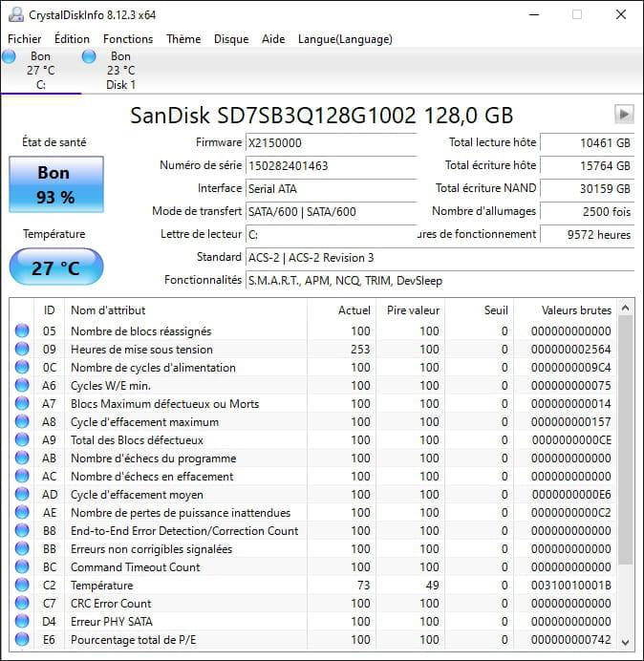644x661 pixels.
Task: Open the Fonctions menu
Action: click(128, 39)
